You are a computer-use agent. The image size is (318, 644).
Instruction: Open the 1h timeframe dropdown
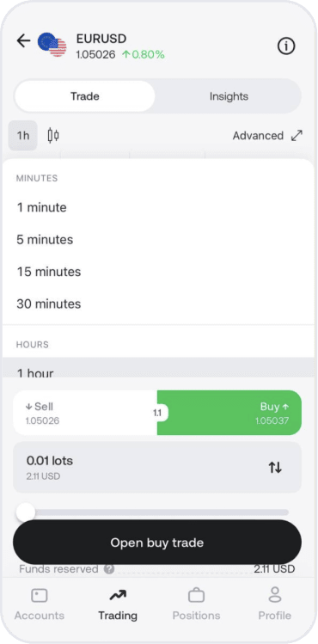pyautogui.click(x=23, y=136)
